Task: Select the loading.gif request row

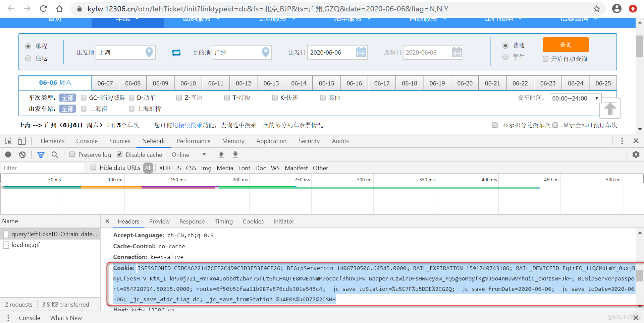Action: [50, 245]
